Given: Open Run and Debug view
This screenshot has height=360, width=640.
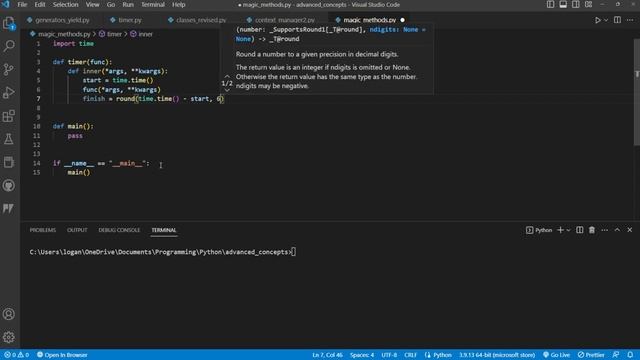Looking at the screenshot, I should coord(9,92).
